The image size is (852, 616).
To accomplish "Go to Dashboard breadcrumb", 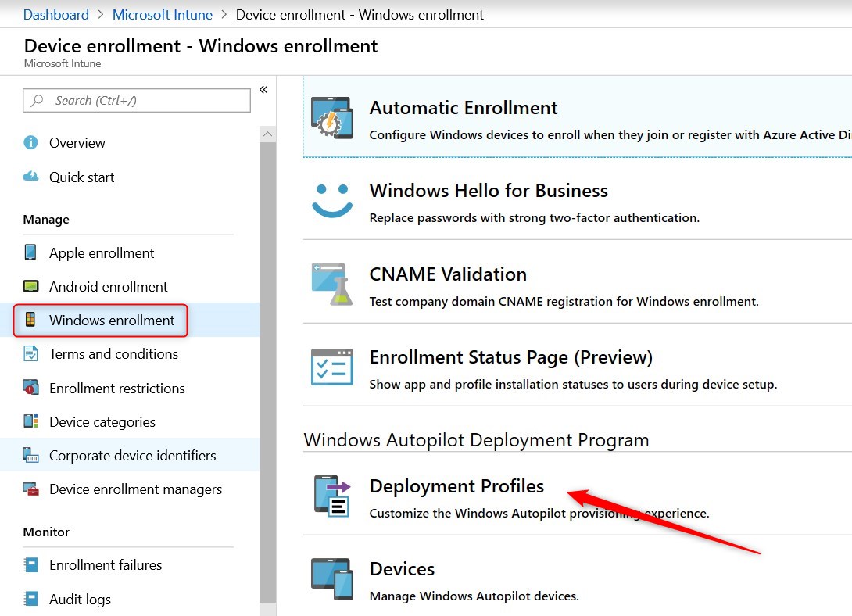I will [x=56, y=15].
